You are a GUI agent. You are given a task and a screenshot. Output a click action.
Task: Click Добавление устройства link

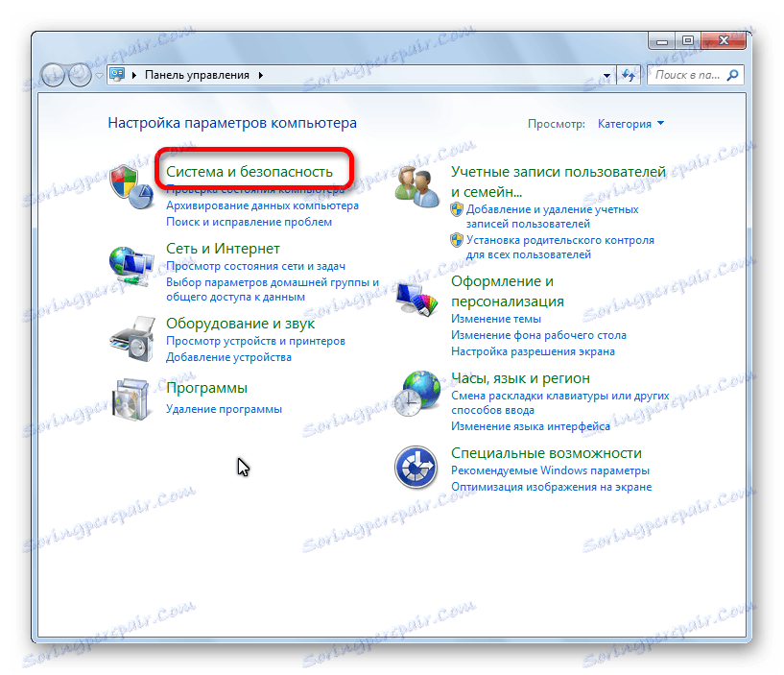coord(228,357)
